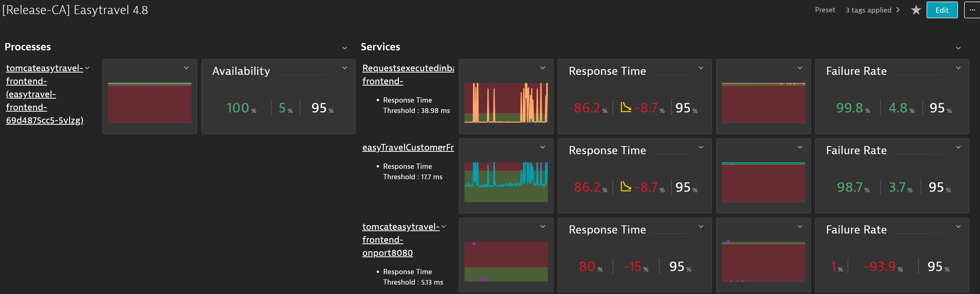Click the Edit dashboard button
Viewport: 980px width, 294px height.
click(x=941, y=10)
